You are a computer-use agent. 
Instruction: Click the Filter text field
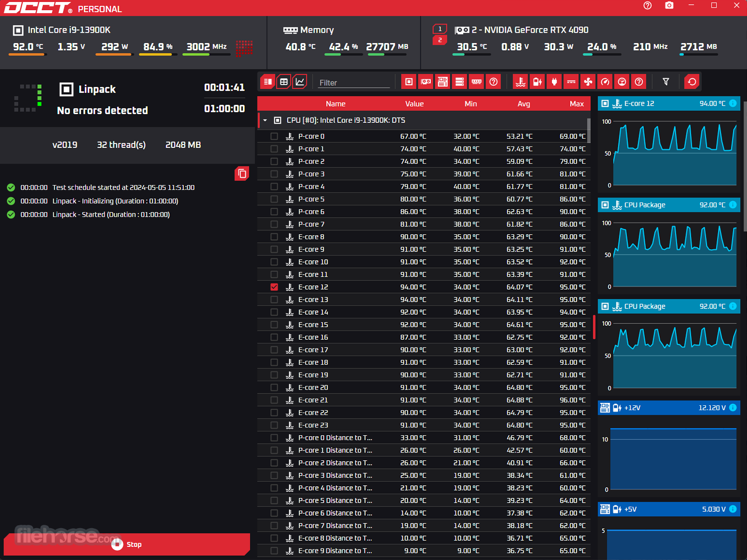point(354,82)
